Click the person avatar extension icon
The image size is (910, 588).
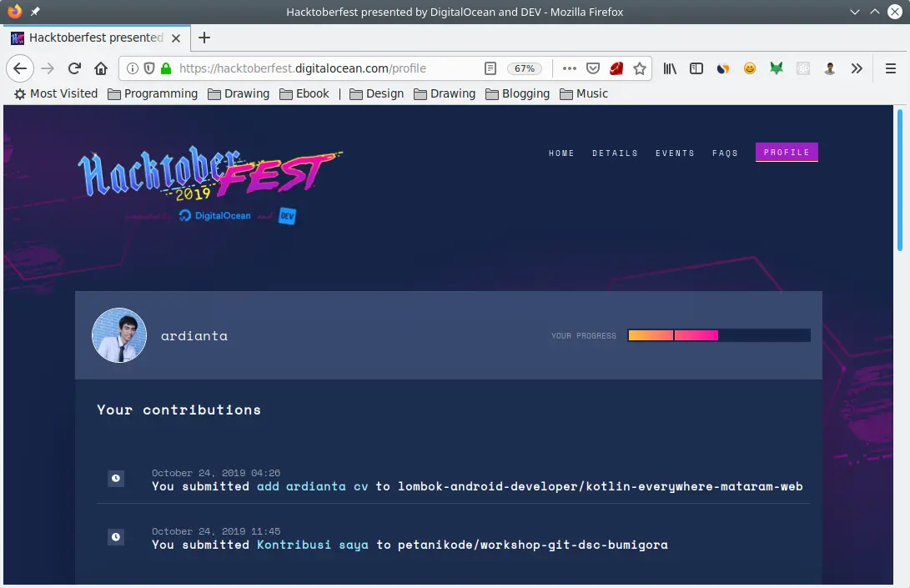(x=830, y=68)
